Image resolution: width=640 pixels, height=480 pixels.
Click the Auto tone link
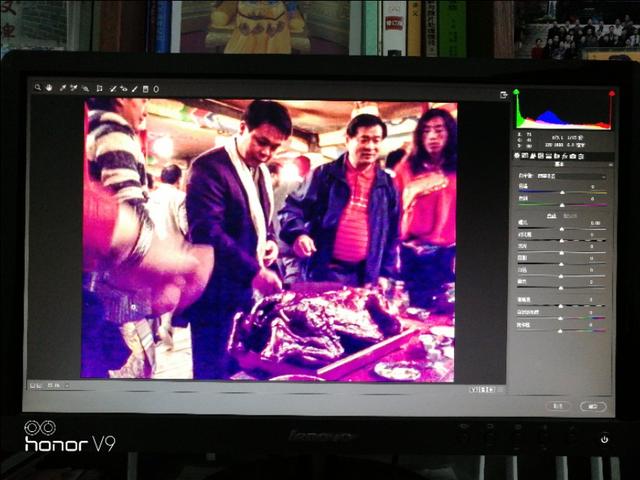click(x=551, y=216)
